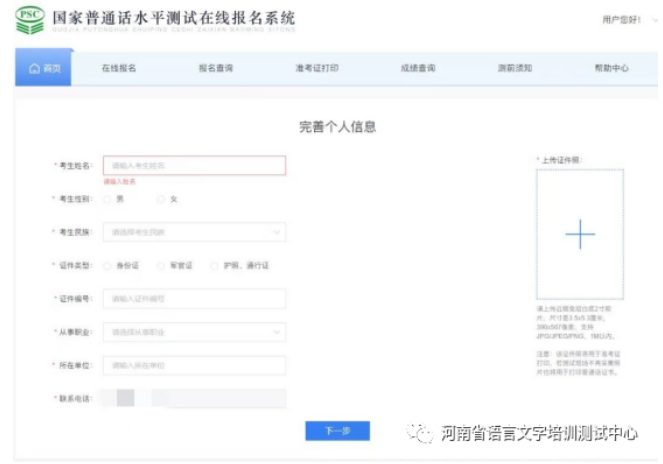Choose 护照、通行证 certificate type

[214, 266]
